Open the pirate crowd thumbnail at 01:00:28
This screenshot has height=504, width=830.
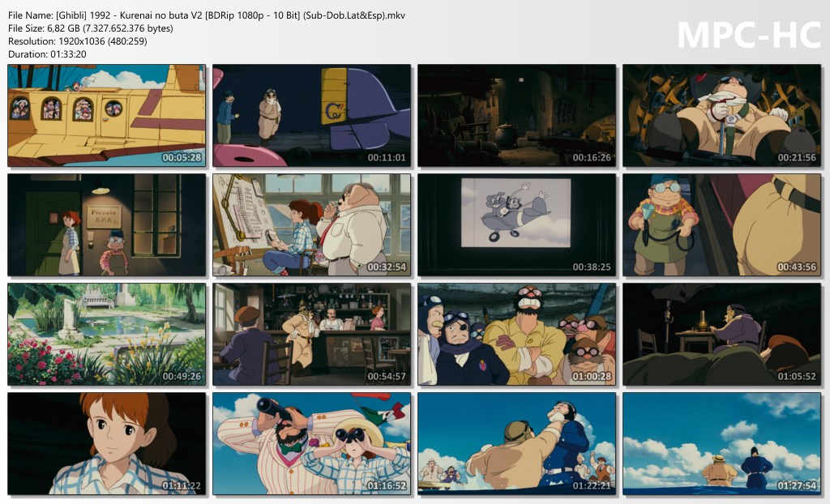click(516, 334)
